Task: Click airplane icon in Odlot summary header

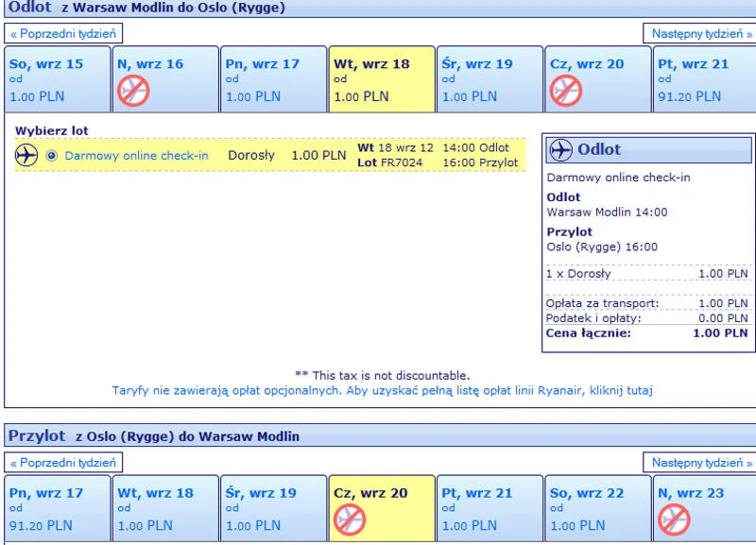Action: (x=561, y=149)
